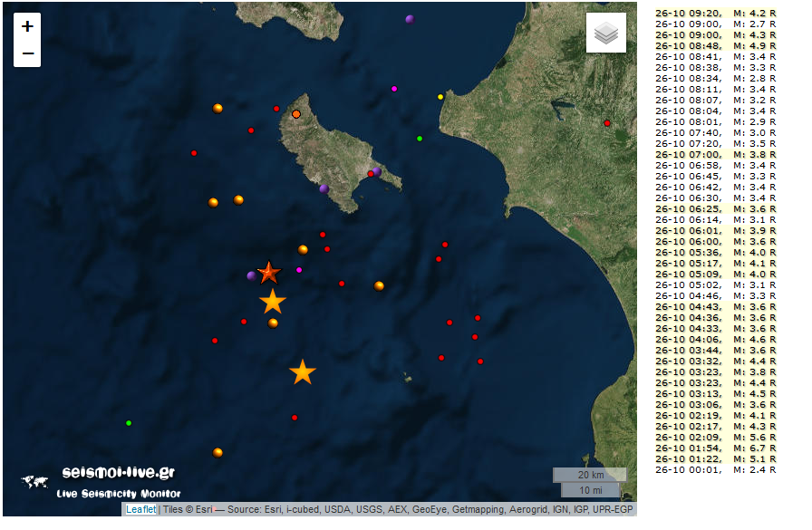Select the purple marker left of the red star

pyautogui.click(x=251, y=275)
